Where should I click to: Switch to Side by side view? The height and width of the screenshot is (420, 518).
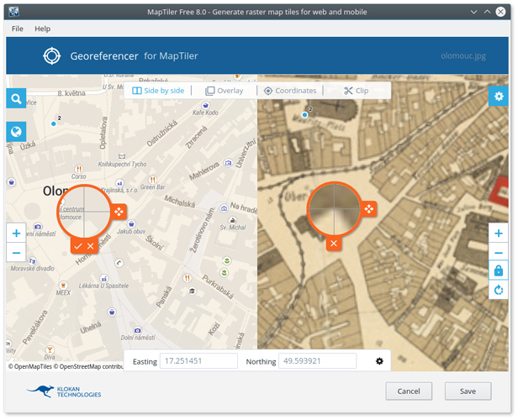point(158,91)
